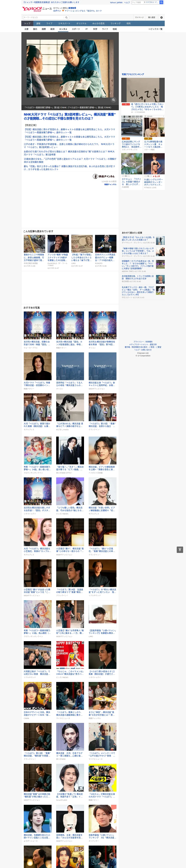Open article アンリの"嘲笑"が物議

point(58,258)
